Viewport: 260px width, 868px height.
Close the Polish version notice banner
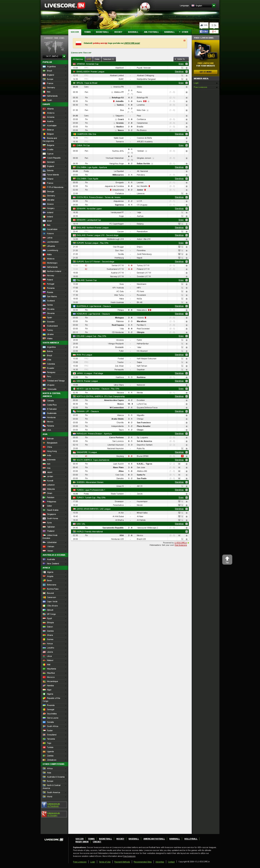tap(185, 40)
